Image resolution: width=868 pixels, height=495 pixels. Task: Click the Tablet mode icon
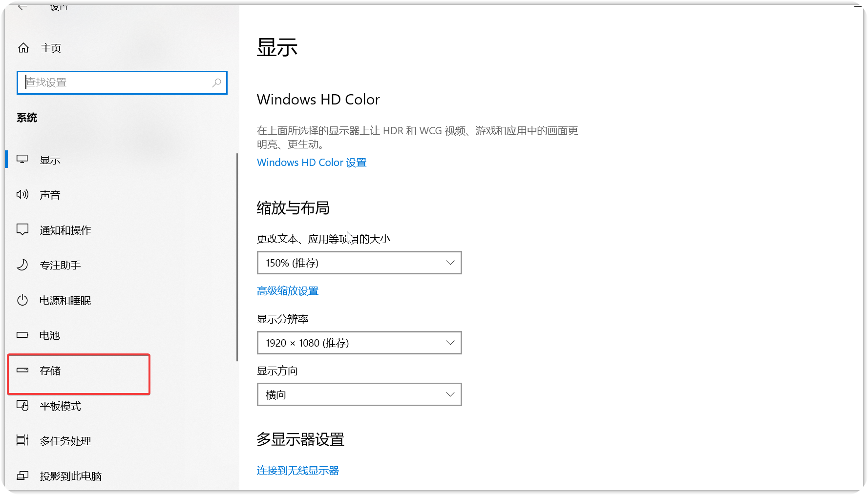22,406
